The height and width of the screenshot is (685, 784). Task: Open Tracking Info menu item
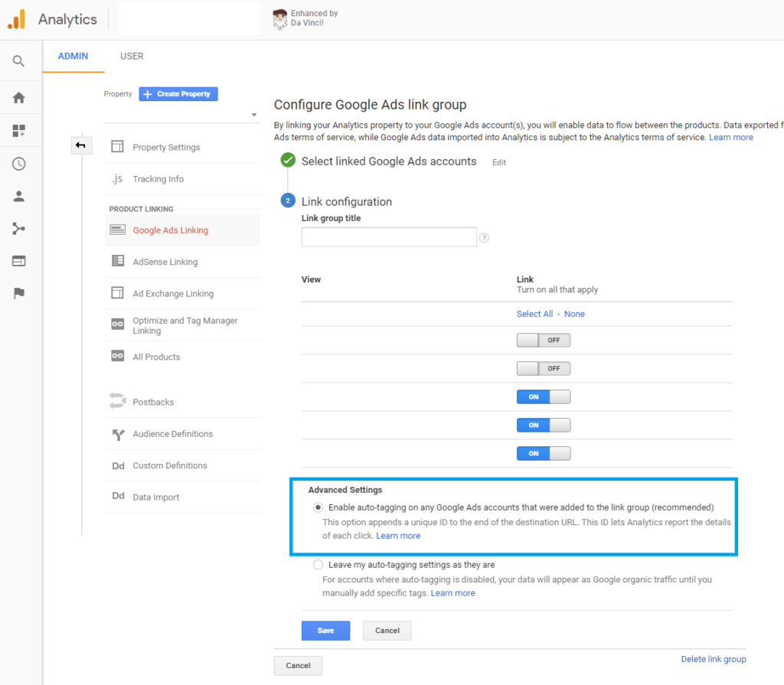pos(182,179)
